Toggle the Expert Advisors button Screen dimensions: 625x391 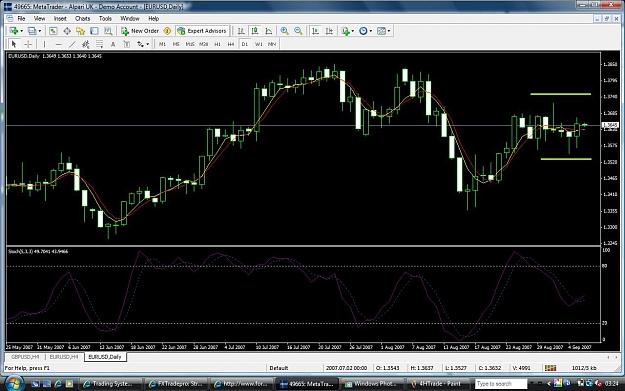(x=202, y=31)
